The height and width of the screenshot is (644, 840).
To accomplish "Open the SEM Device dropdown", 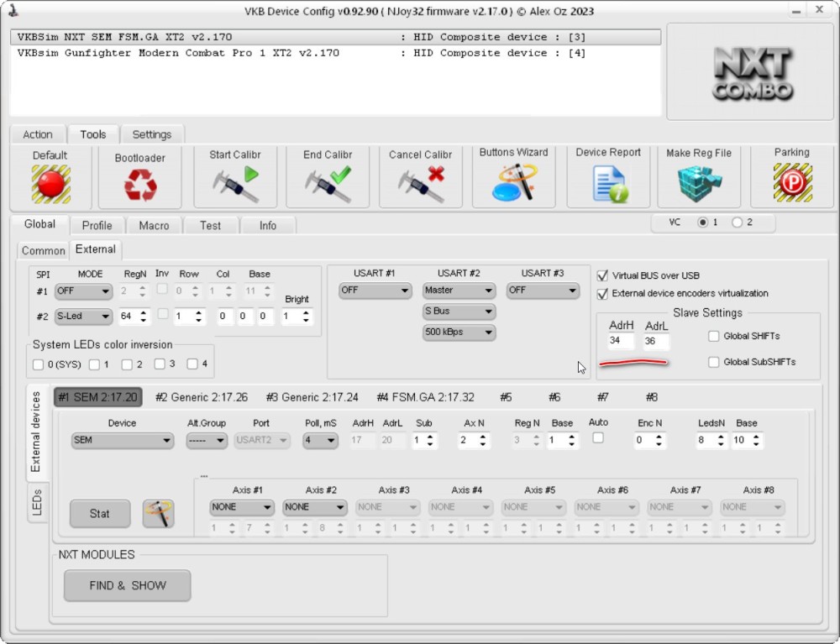I will pyautogui.click(x=122, y=440).
